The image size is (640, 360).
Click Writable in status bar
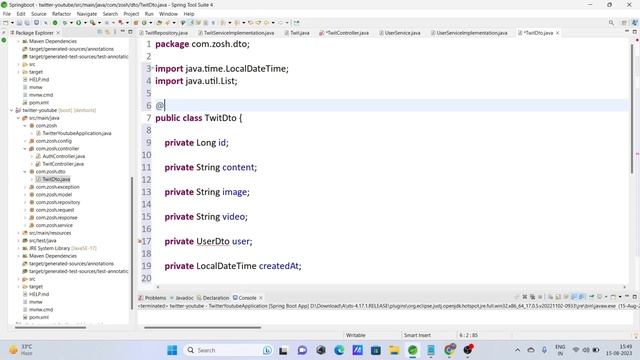[356, 335]
